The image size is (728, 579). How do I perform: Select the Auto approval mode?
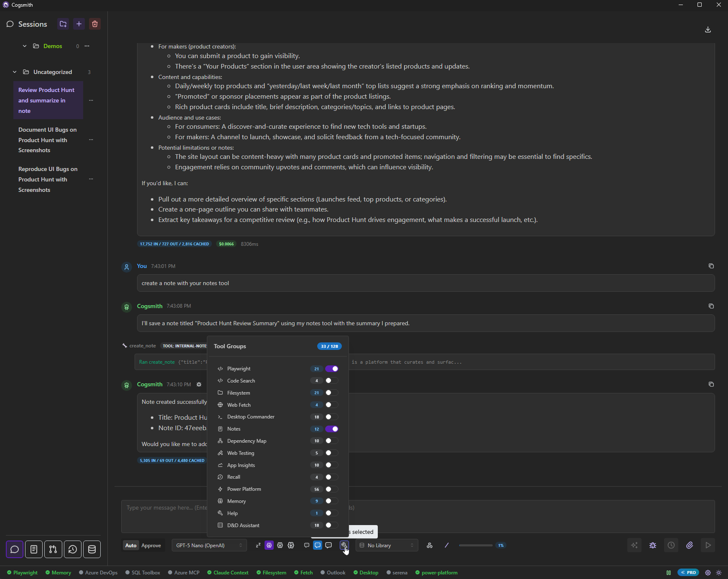point(131,545)
